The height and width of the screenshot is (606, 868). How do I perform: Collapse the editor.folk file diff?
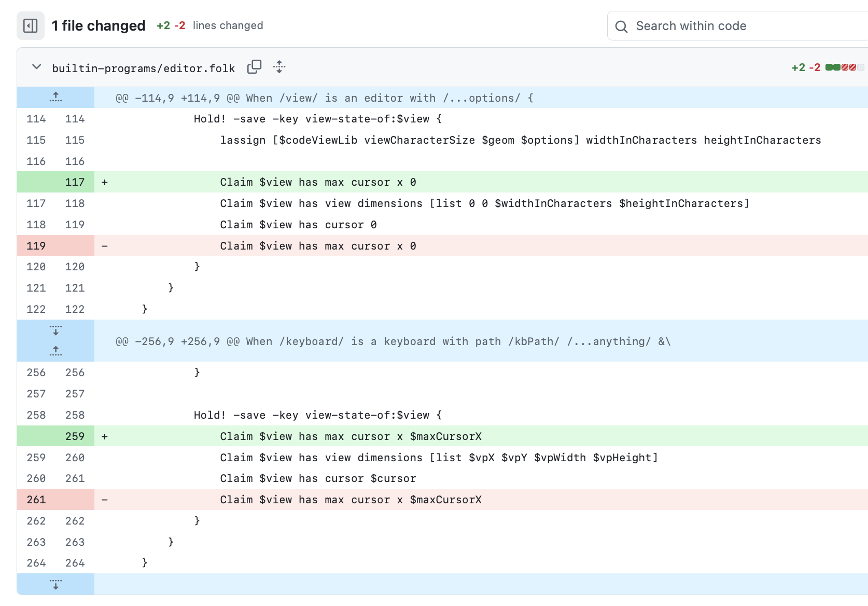(36, 67)
